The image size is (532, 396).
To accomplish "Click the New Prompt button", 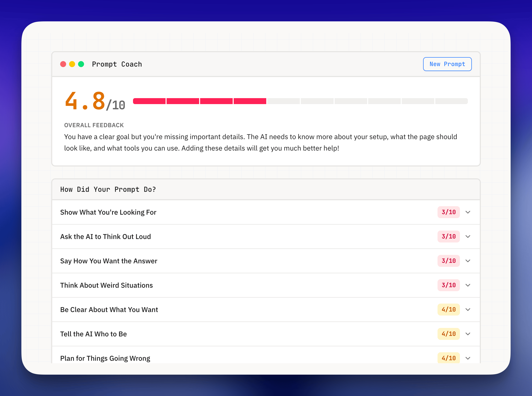I will click(447, 64).
